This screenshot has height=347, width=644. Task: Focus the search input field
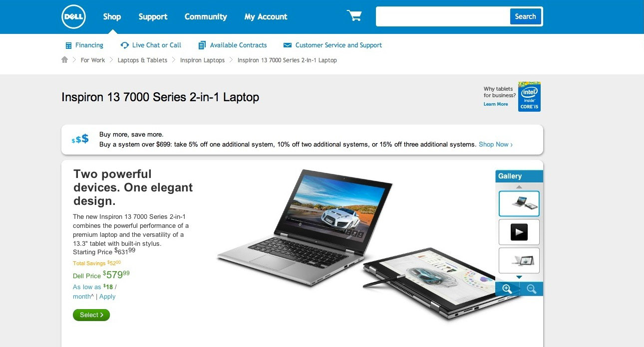click(443, 16)
